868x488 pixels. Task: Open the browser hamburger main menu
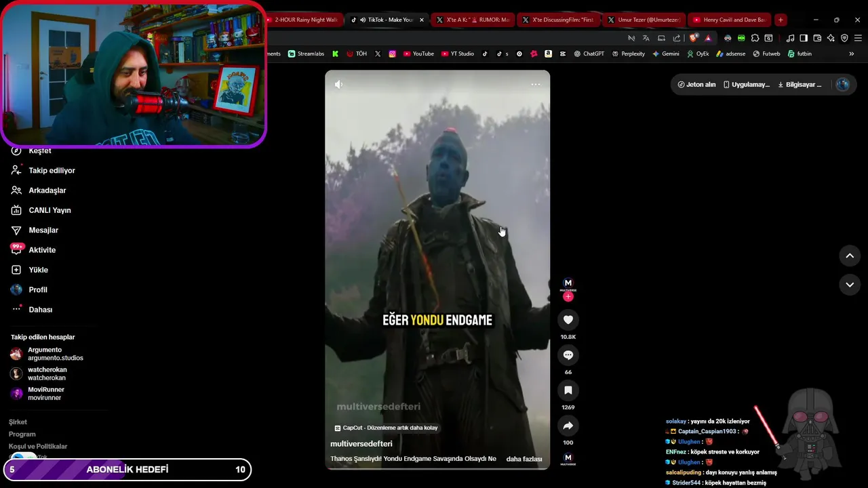pyautogui.click(x=858, y=38)
